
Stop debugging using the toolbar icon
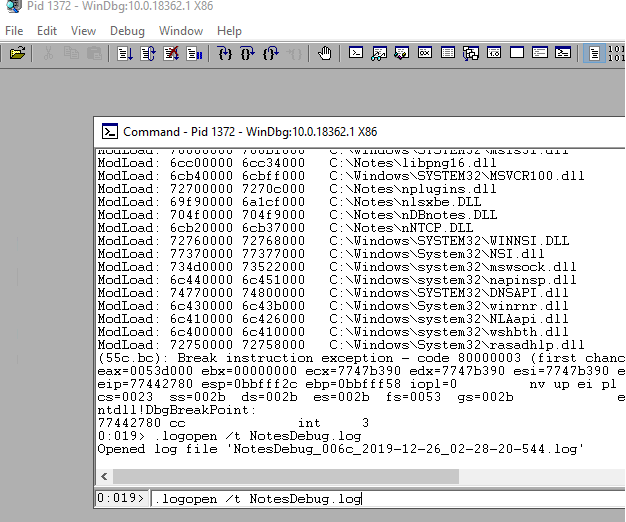click(171, 53)
